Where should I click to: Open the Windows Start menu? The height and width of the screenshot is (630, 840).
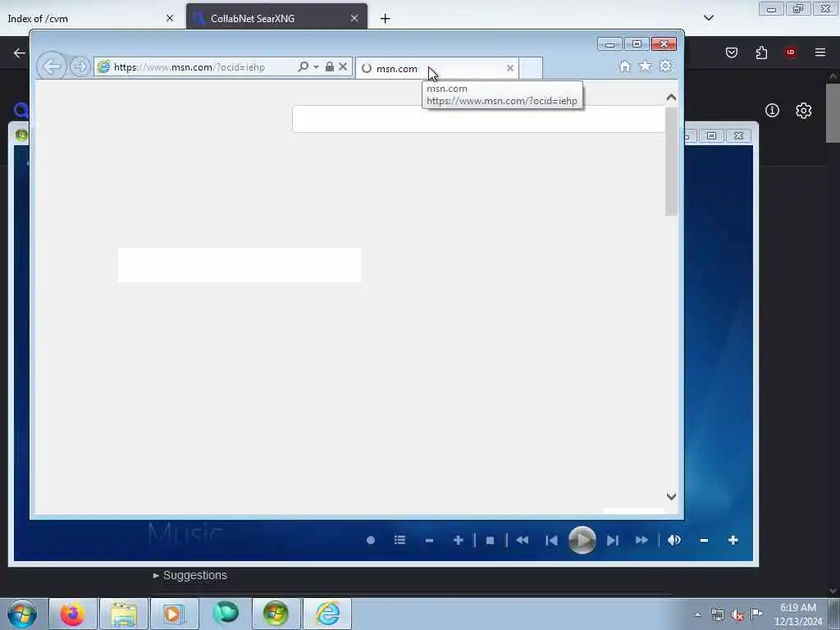tap(22, 614)
